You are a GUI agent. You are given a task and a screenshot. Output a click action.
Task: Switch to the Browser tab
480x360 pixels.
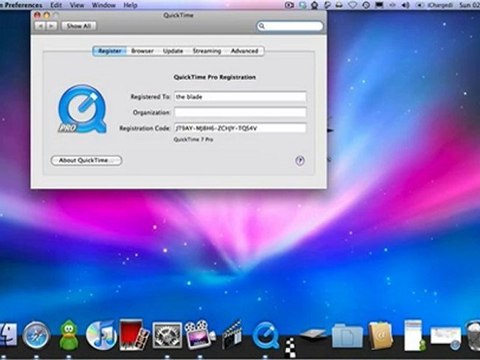pyautogui.click(x=142, y=51)
